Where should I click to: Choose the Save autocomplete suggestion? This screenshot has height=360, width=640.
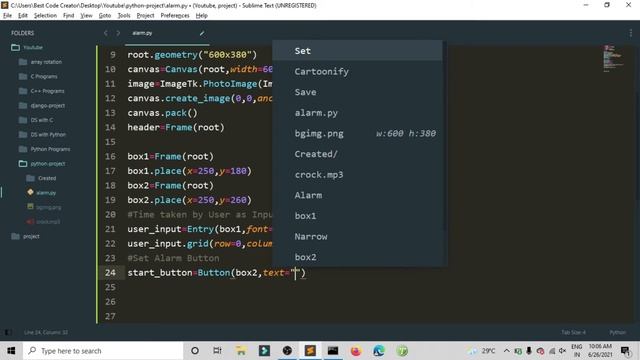(x=357, y=92)
